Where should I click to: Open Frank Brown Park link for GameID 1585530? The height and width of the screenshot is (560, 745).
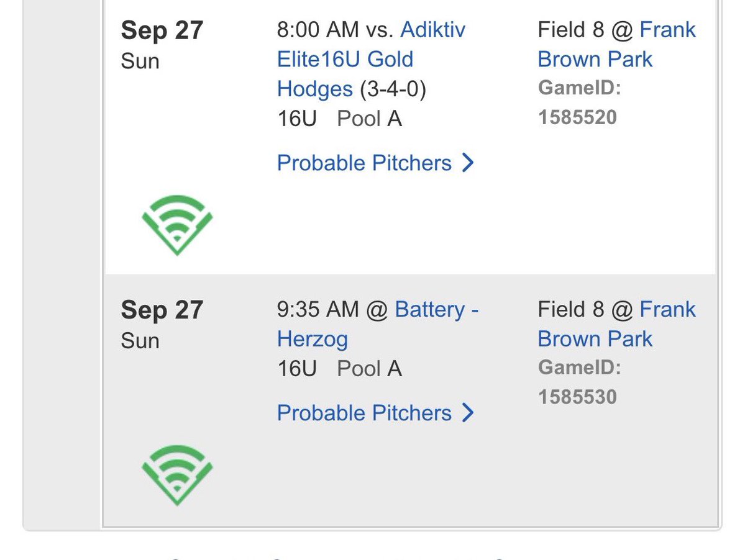click(617, 324)
